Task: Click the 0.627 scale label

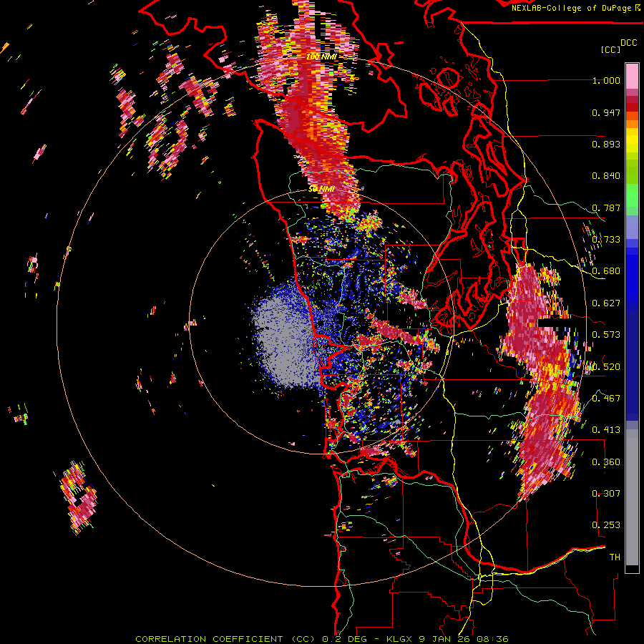Action: pos(606,303)
